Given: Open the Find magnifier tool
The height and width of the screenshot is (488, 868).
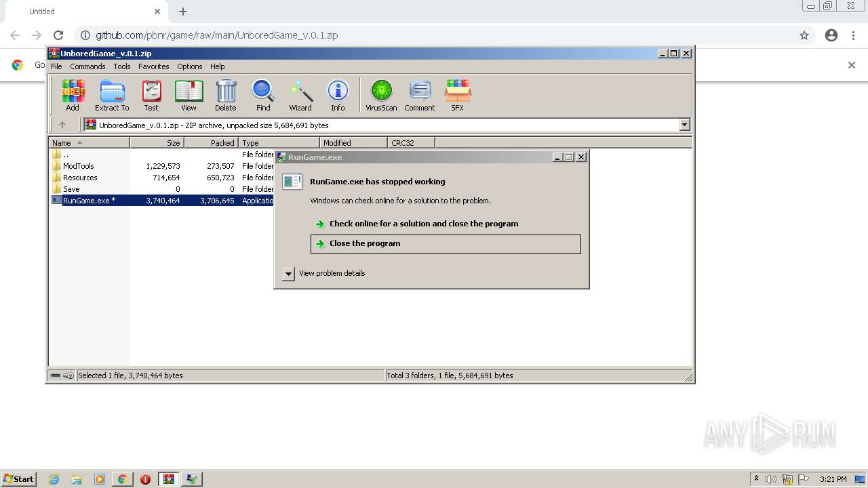Looking at the screenshot, I should 263,96.
